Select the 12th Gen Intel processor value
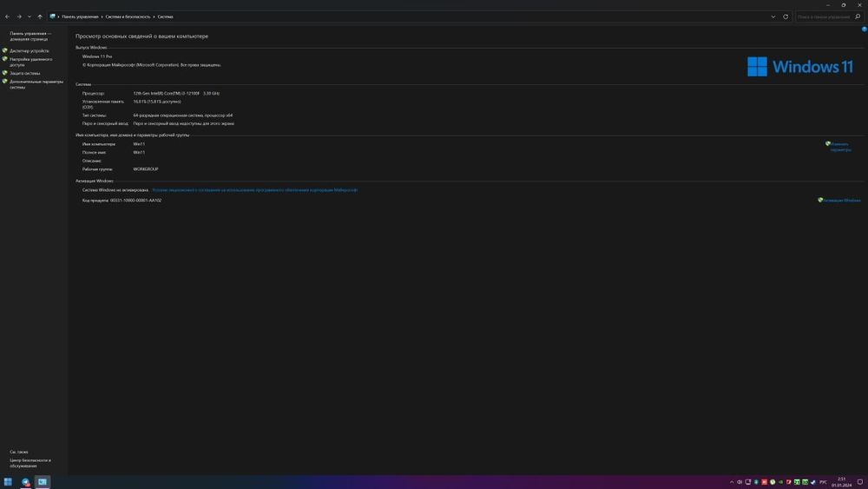This screenshot has width=868, height=489. [x=176, y=94]
